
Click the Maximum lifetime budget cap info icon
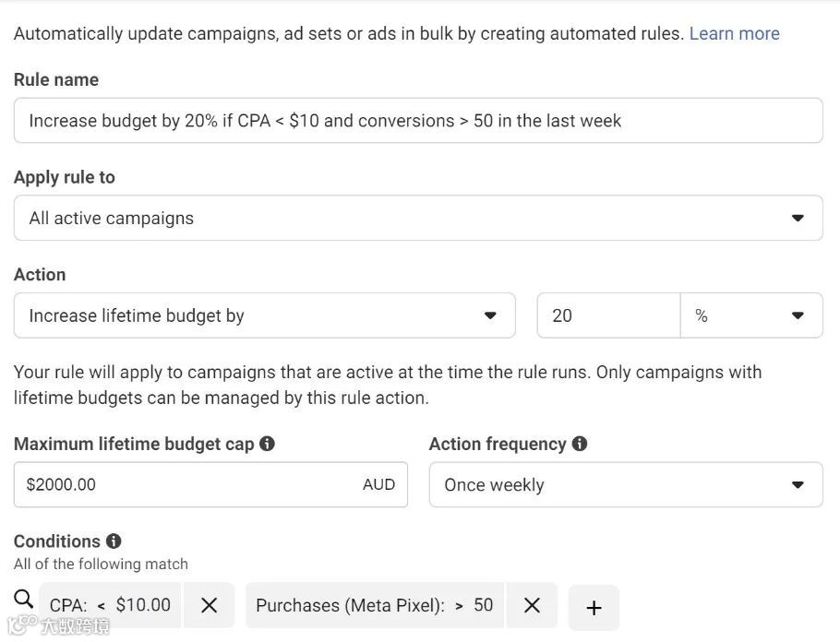pos(267,444)
